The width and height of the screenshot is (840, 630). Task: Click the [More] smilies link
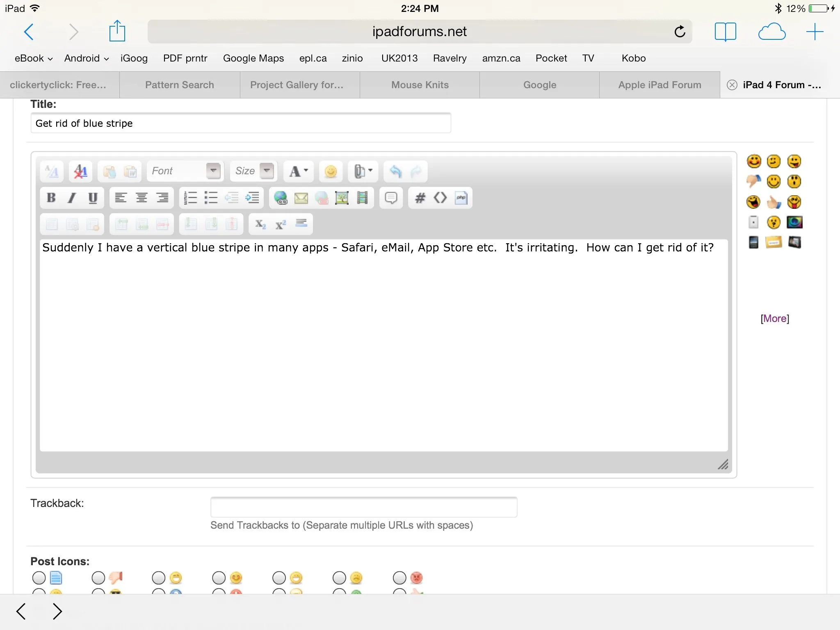pos(774,319)
